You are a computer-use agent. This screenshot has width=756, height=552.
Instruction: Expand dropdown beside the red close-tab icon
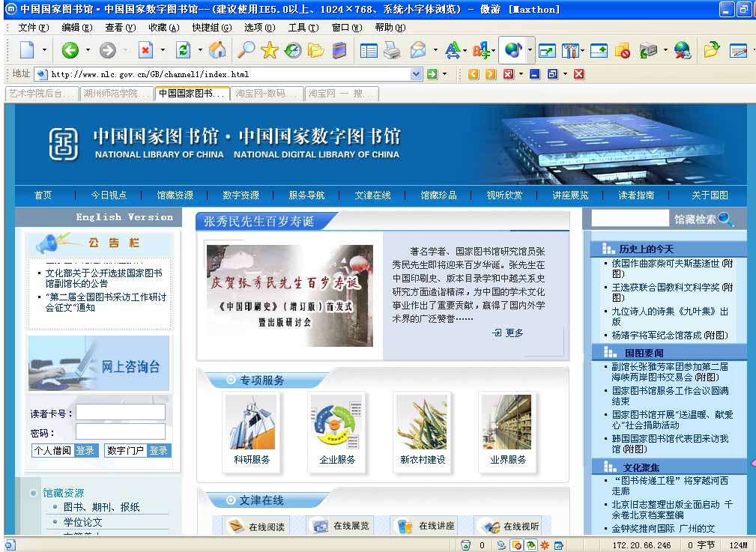(521, 73)
